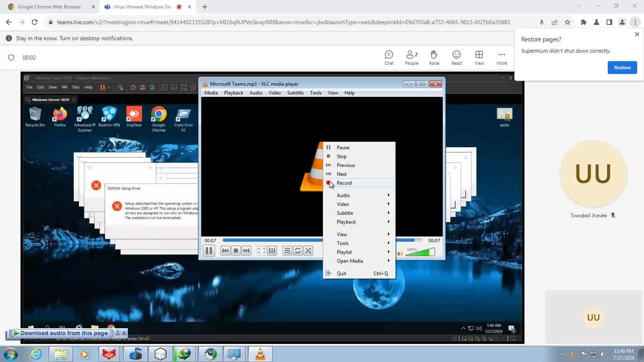Show the People participants list

pyautogui.click(x=412, y=58)
